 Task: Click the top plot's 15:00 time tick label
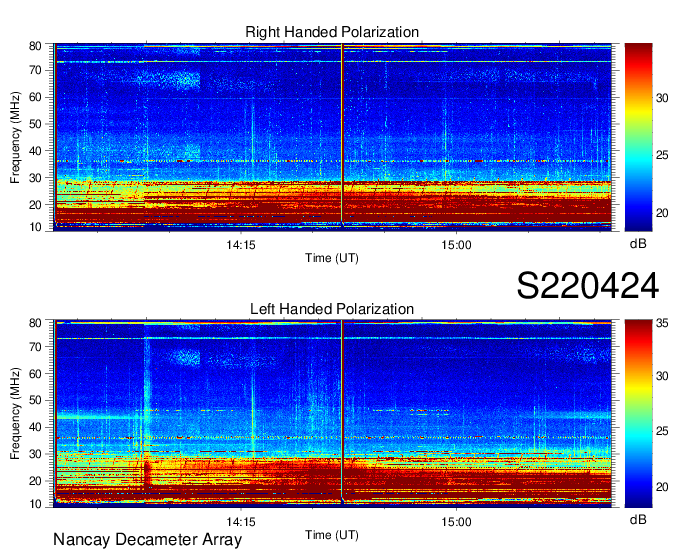pyautogui.click(x=456, y=245)
